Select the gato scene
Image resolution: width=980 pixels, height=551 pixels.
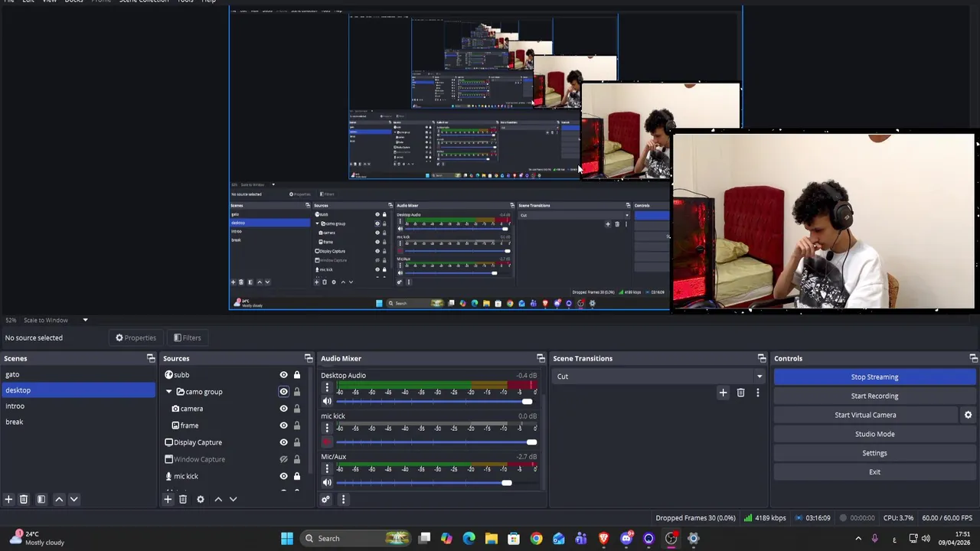click(78, 374)
